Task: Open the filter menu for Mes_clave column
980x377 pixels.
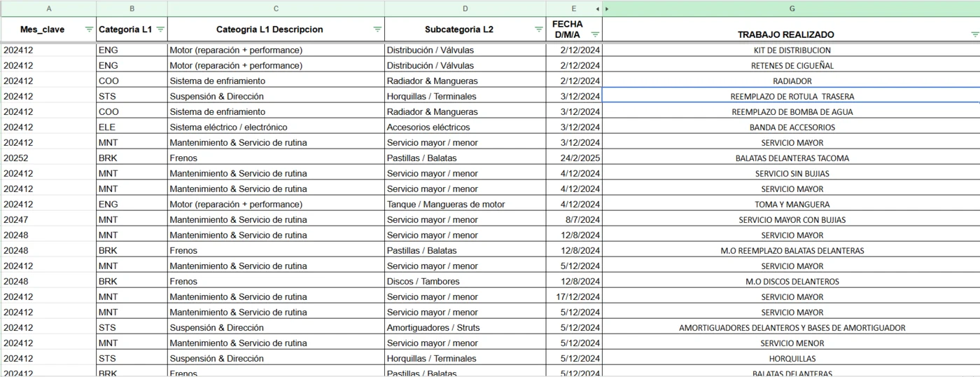Action: (89, 29)
